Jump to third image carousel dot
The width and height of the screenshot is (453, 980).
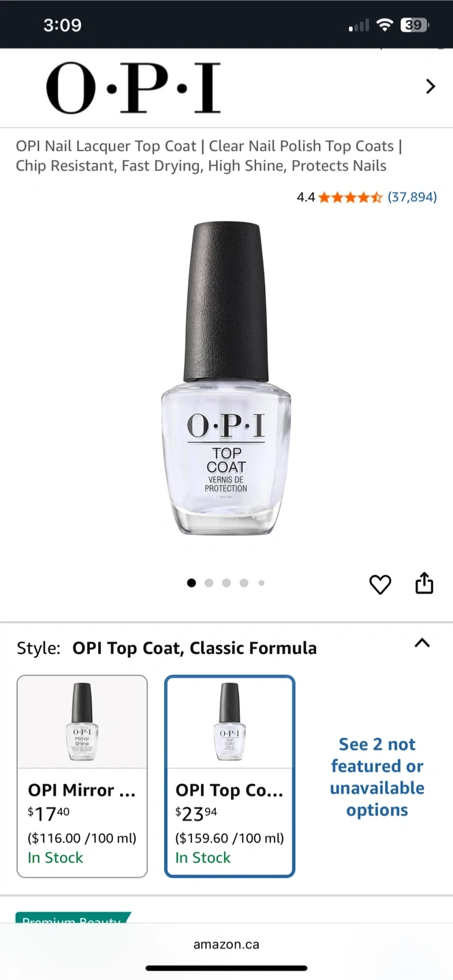(x=227, y=583)
